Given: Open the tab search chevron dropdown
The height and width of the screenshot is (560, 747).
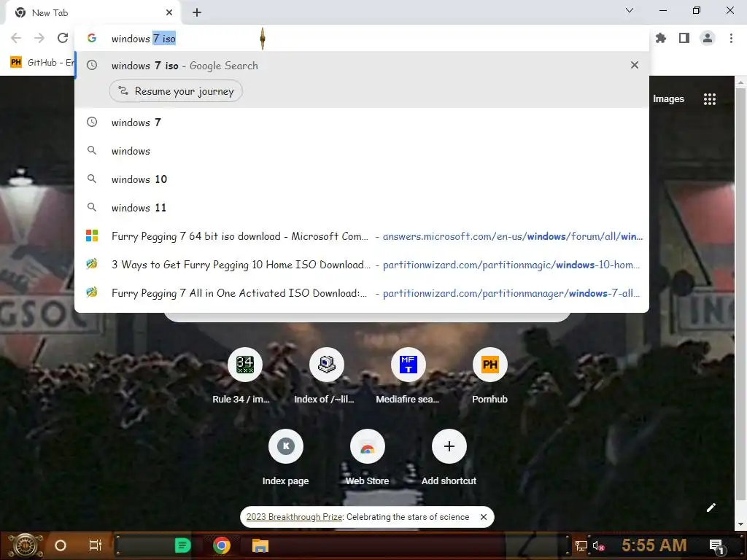Looking at the screenshot, I should tap(630, 10).
